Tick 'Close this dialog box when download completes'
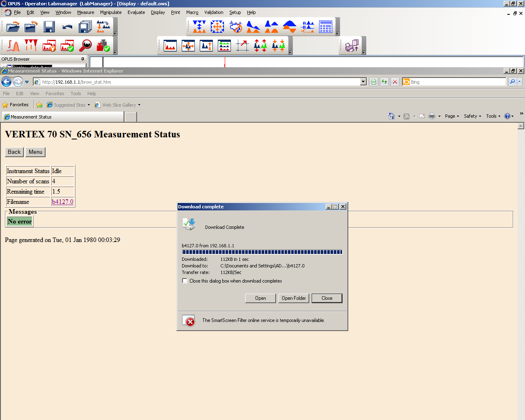Viewport: 525px width, 420px height. pyautogui.click(x=185, y=281)
